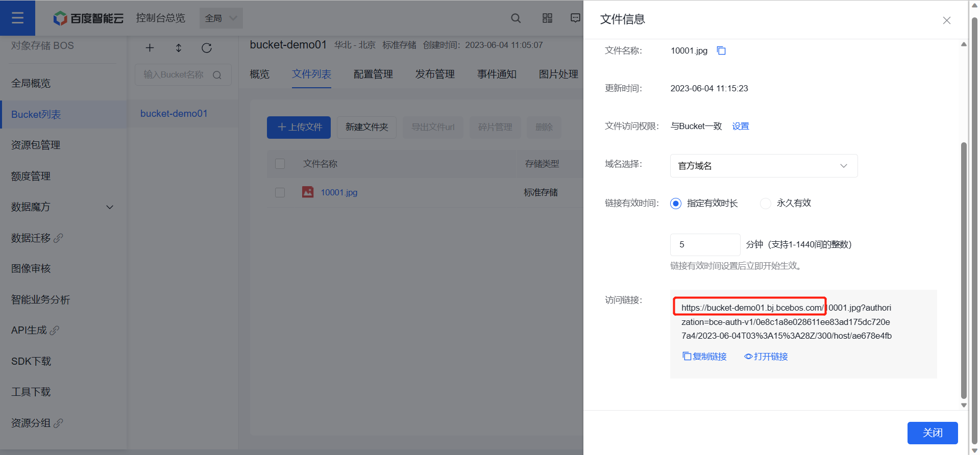The image size is (980, 455).
Task: Click the file info panel scrollbar
Action: pos(964,270)
